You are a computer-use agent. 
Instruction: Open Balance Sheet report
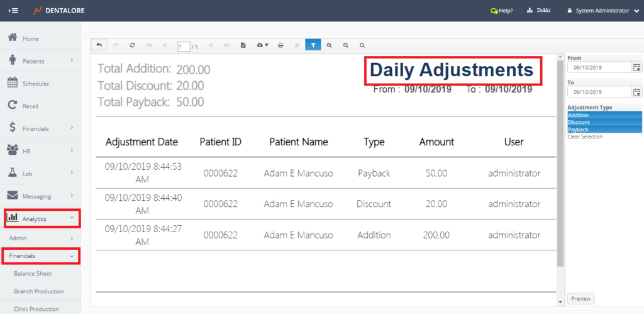tap(33, 274)
